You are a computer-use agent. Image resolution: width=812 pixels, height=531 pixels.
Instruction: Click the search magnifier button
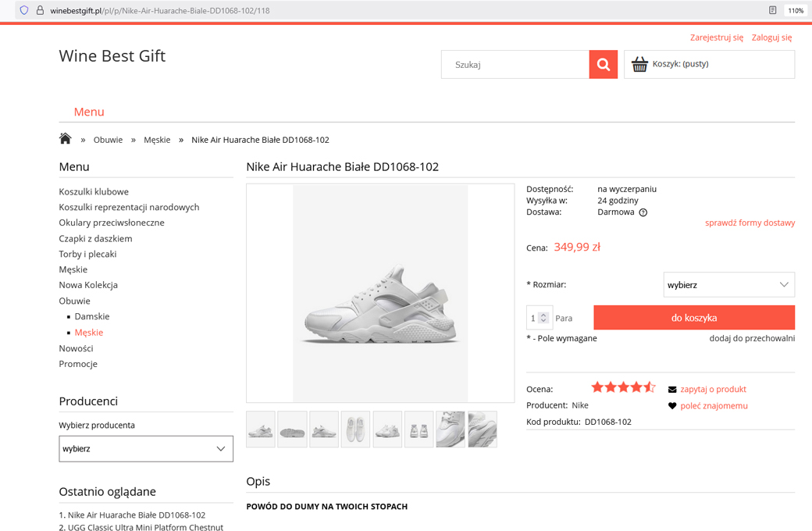click(x=604, y=64)
